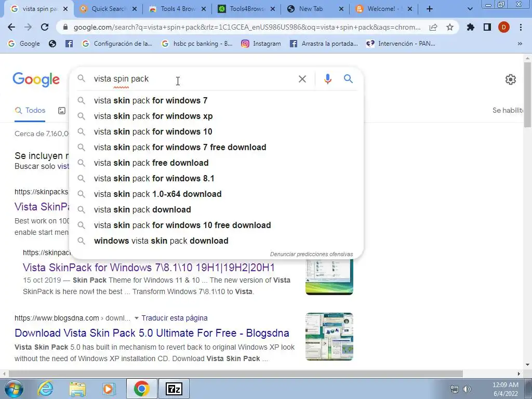532x399 pixels.
Task: Click the browser back arrow
Action: point(11,27)
